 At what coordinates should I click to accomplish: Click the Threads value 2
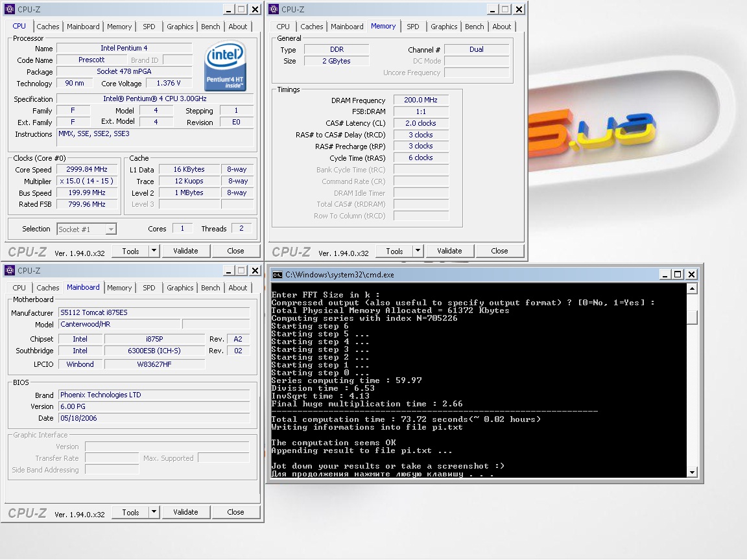(x=241, y=229)
